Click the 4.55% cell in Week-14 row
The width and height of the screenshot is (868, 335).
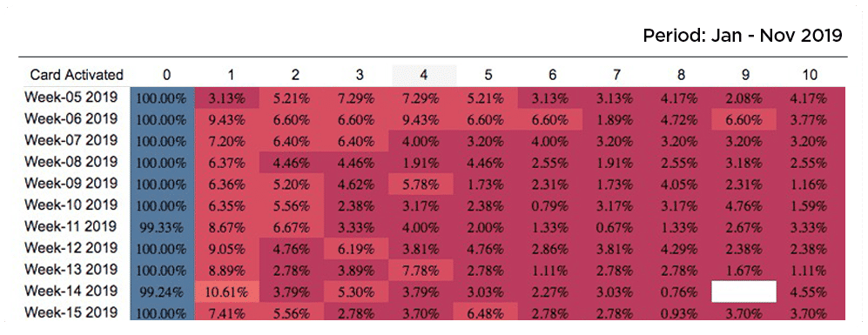coord(809,291)
